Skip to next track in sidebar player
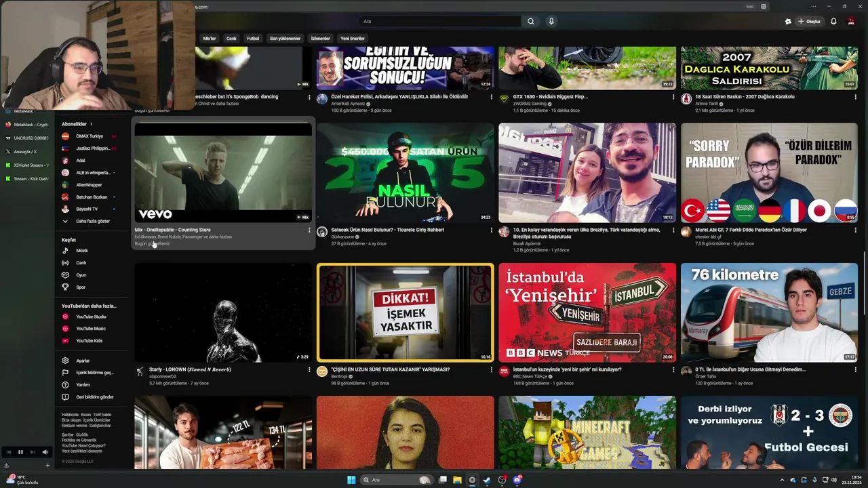The height and width of the screenshot is (488, 868). pyautogui.click(x=33, y=452)
